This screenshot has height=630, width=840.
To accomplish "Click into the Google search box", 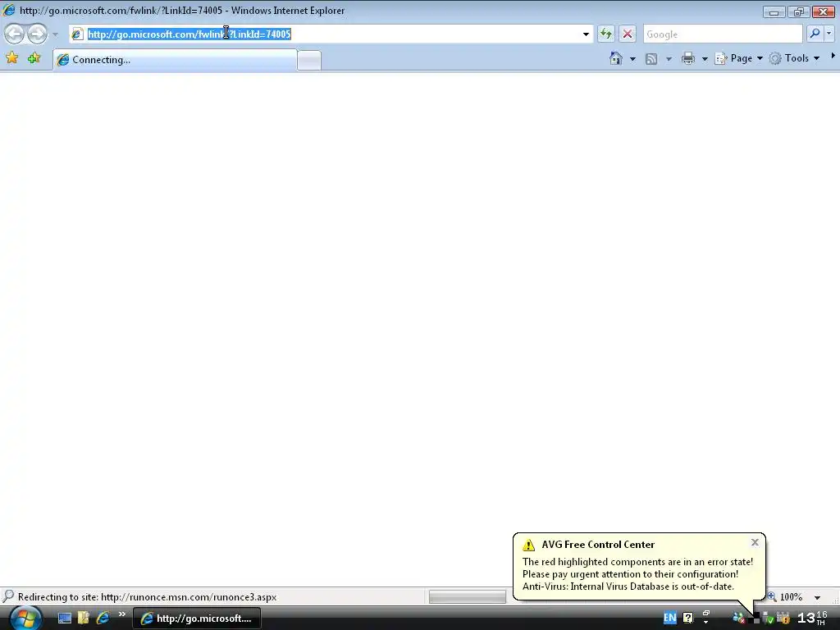I will pyautogui.click(x=722, y=34).
